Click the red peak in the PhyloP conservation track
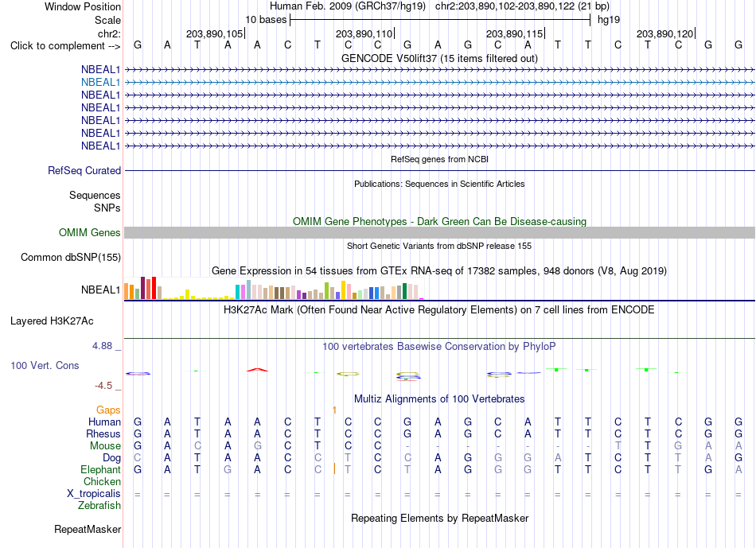This screenshot has width=756, height=548. click(258, 370)
